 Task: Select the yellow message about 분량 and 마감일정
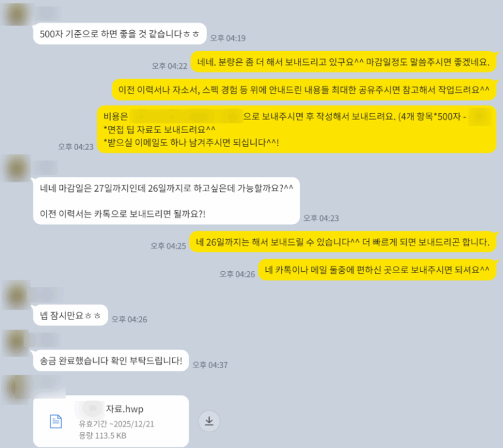(x=343, y=62)
